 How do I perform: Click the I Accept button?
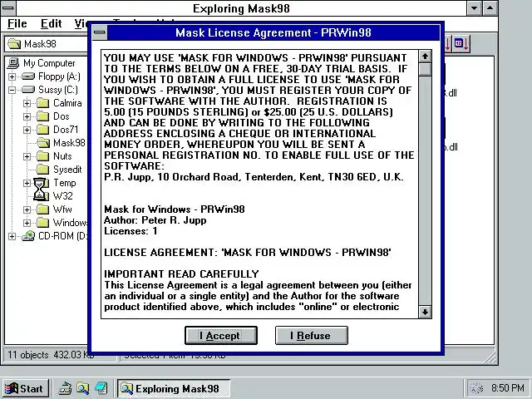tap(221, 335)
